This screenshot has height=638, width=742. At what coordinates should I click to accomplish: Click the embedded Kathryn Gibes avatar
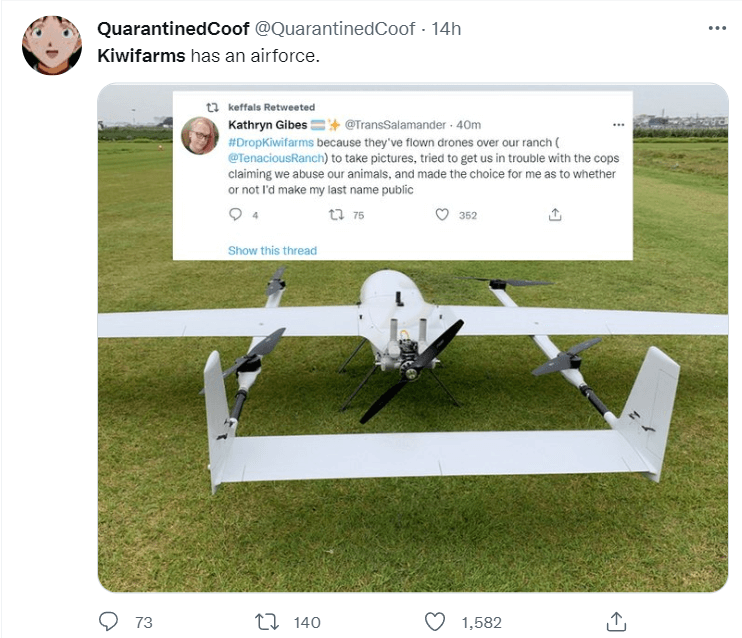point(200,136)
